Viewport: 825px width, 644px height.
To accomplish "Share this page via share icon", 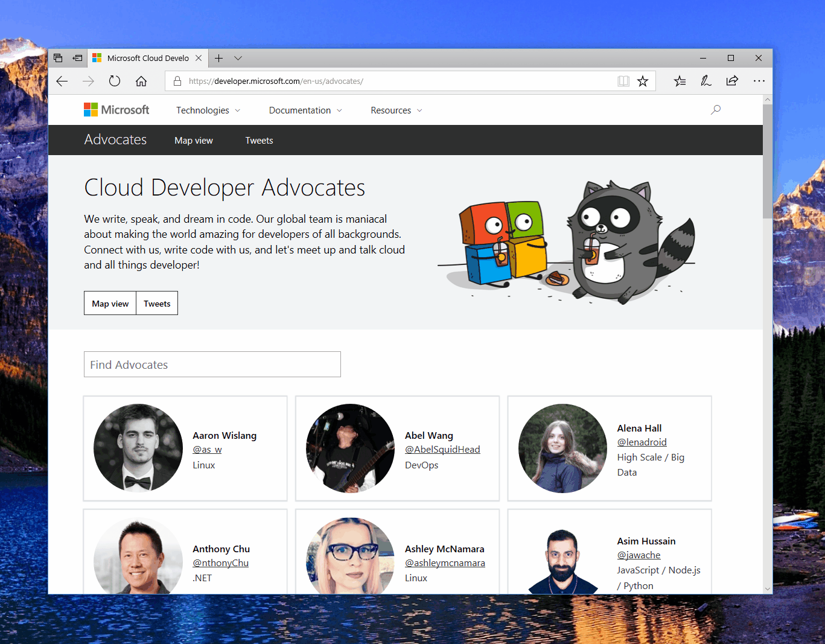I will (x=732, y=81).
